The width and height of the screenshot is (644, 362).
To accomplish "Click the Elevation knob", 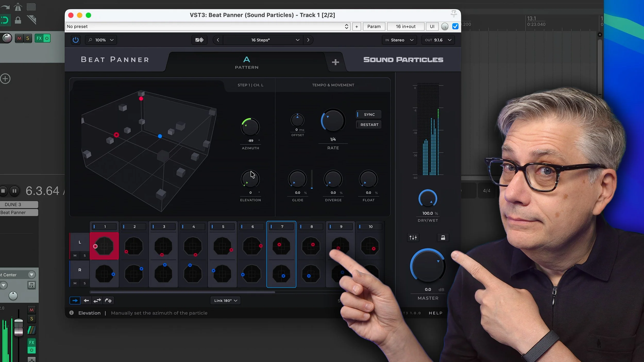I will click(x=250, y=179).
